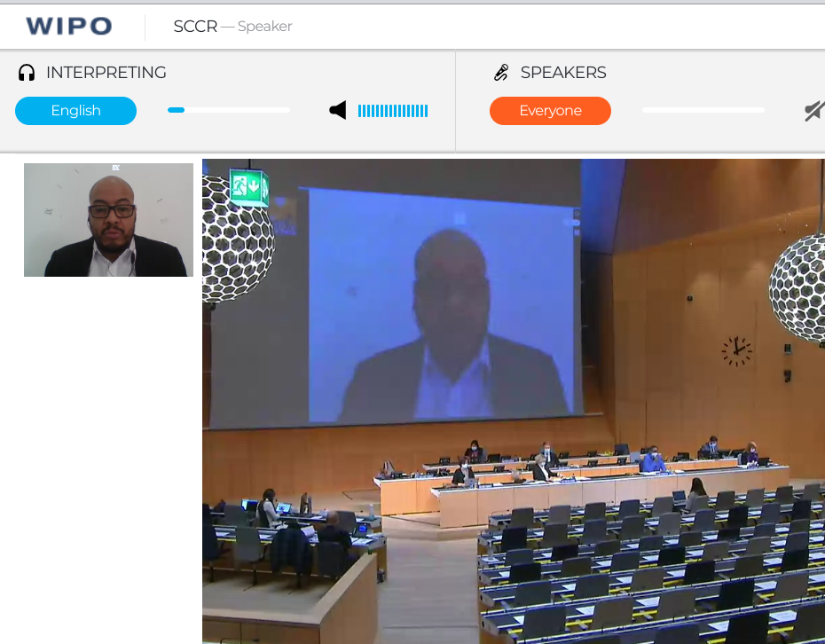The width and height of the screenshot is (825, 644).
Task: Click the WIPO logo
Action: 69,26
